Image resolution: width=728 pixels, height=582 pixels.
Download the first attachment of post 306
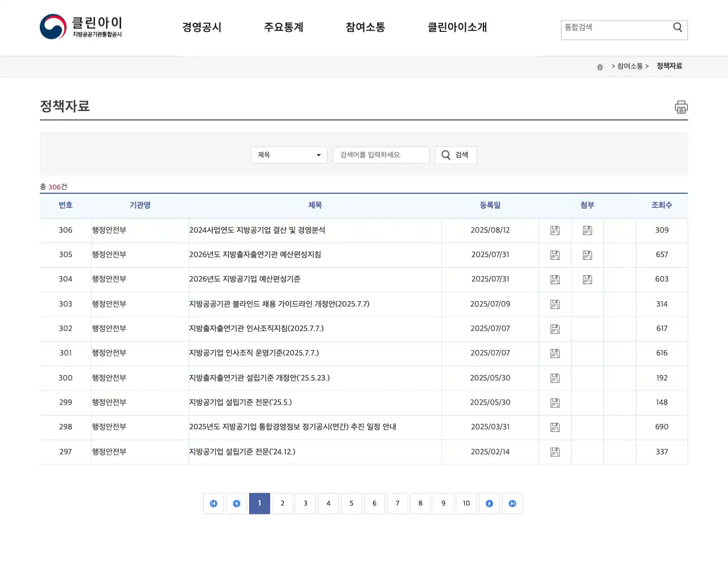555,230
